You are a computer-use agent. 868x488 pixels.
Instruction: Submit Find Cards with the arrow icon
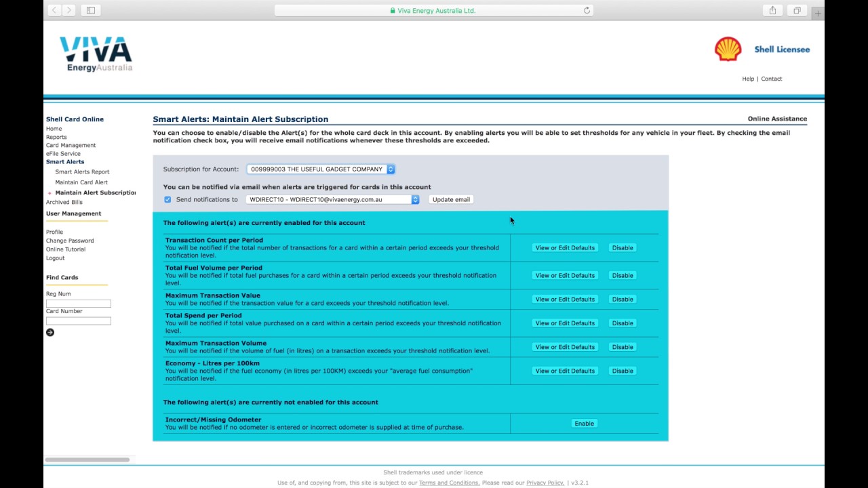(x=50, y=332)
